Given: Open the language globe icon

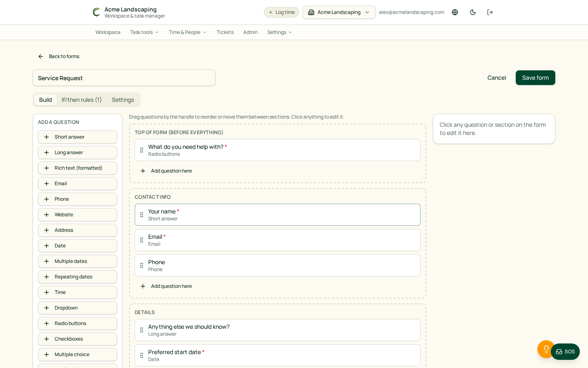Looking at the screenshot, I should click(x=455, y=12).
